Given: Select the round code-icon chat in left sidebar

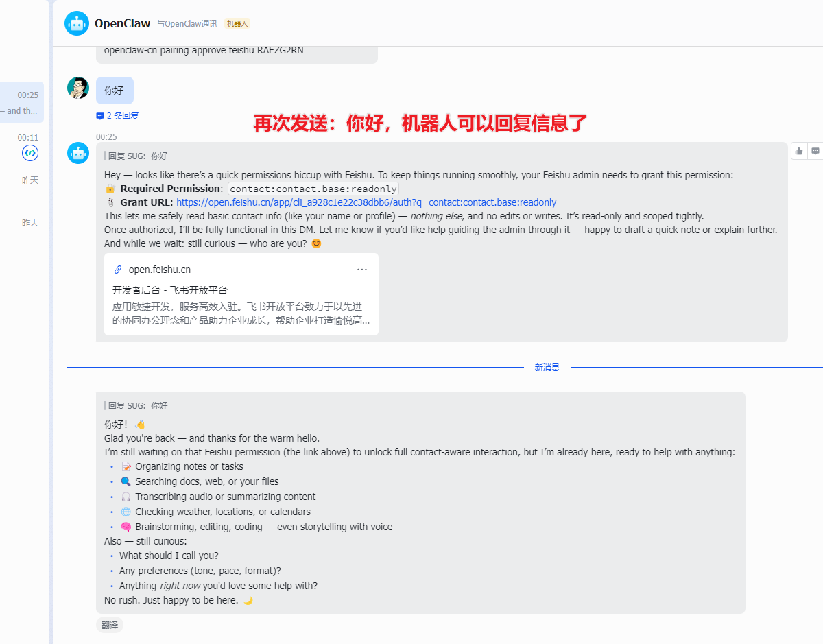Looking at the screenshot, I should pyautogui.click(x=30, y=153).
